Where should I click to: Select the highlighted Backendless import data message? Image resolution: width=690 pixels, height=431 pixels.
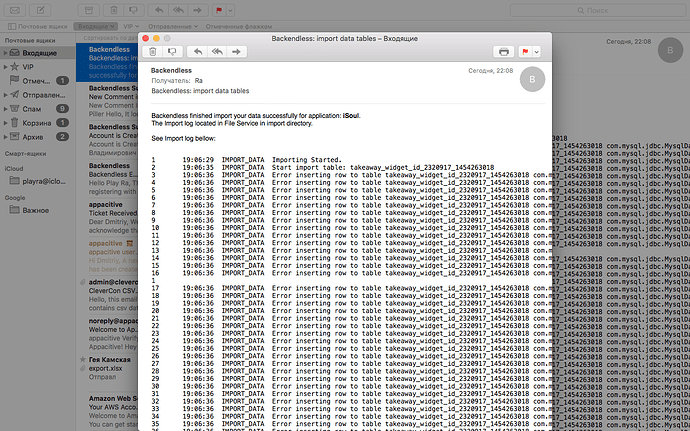(x=107, y=62)
